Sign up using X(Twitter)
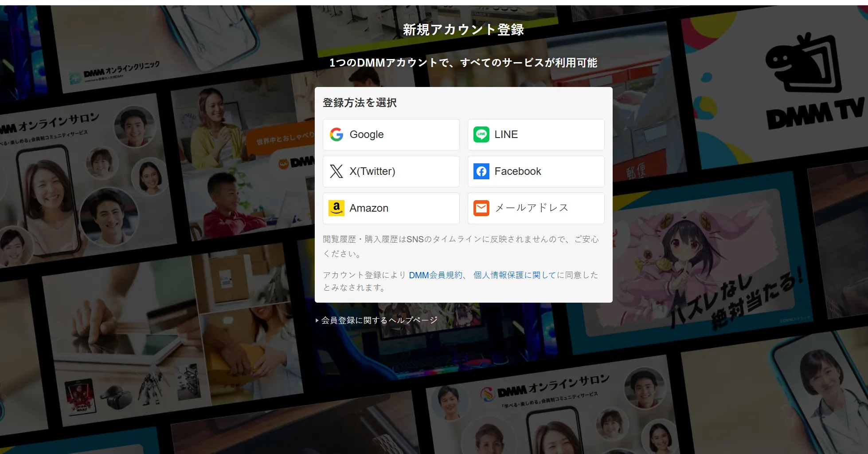Image resolution: width=868 pixels, height=454 pixels. (391, 171)
